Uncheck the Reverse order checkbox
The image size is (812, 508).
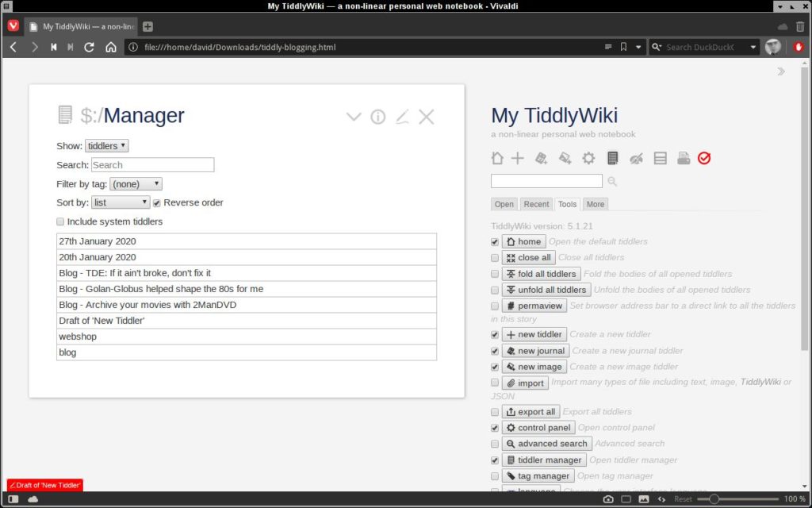coord(156,203)
